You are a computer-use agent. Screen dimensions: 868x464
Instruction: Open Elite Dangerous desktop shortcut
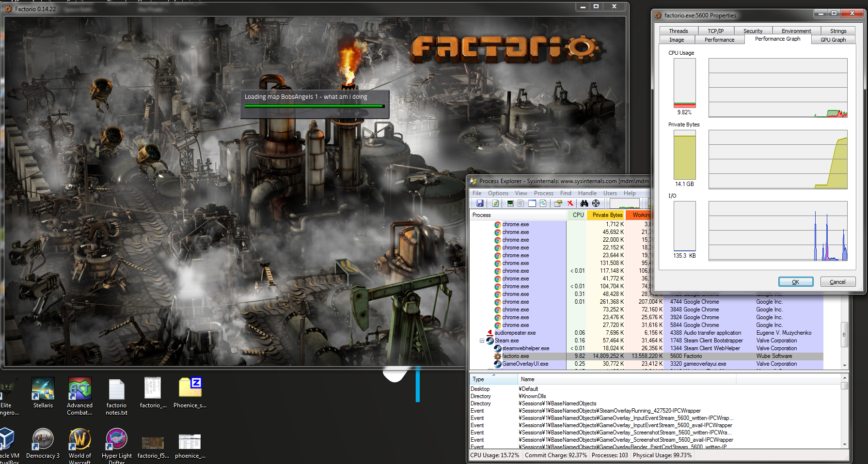coord(9,397)
